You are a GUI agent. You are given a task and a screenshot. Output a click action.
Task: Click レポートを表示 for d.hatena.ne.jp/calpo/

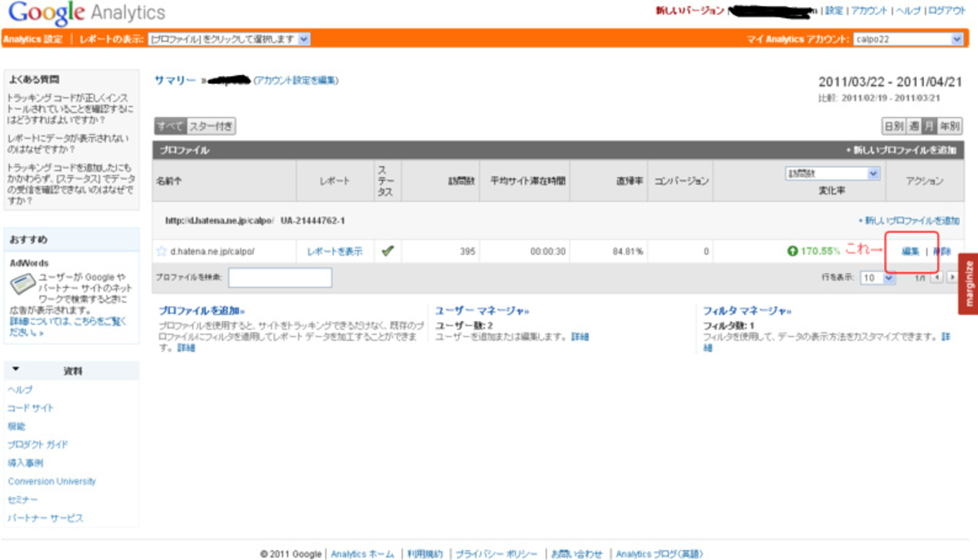(x=335, y=252)
